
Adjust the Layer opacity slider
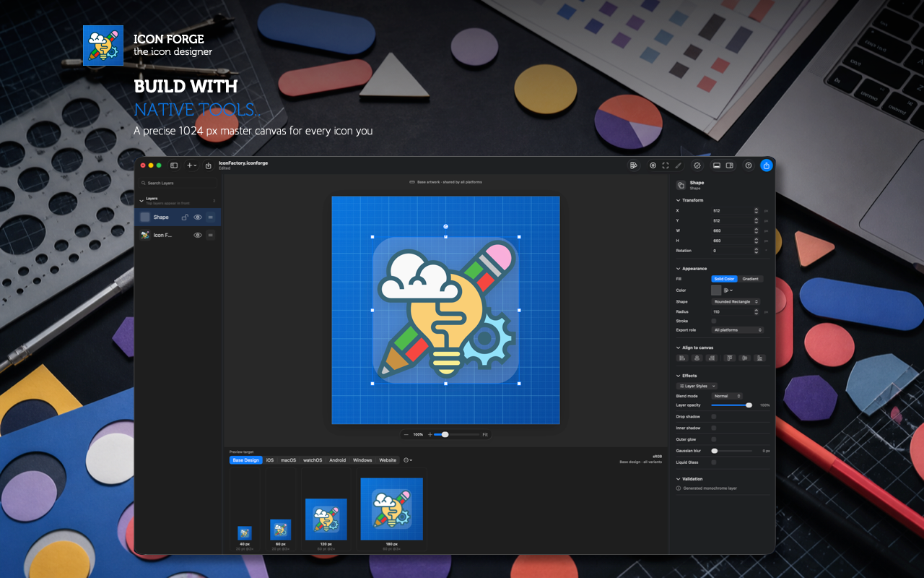(x=731, y=405)
